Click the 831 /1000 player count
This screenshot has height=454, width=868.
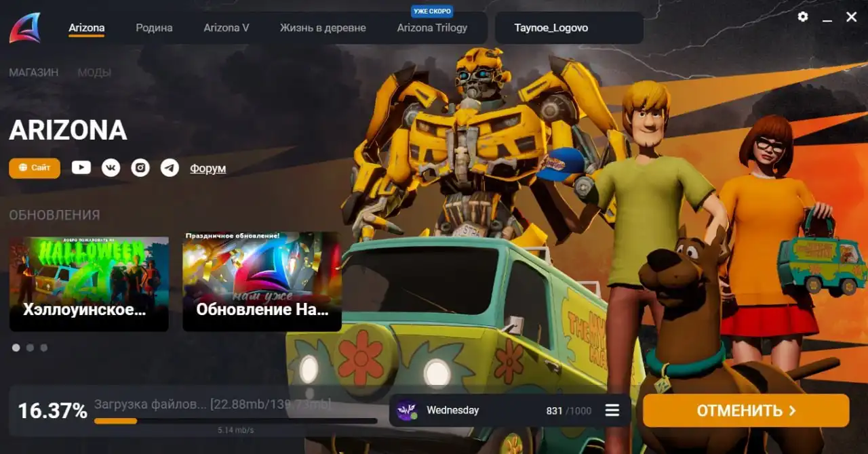569,411
